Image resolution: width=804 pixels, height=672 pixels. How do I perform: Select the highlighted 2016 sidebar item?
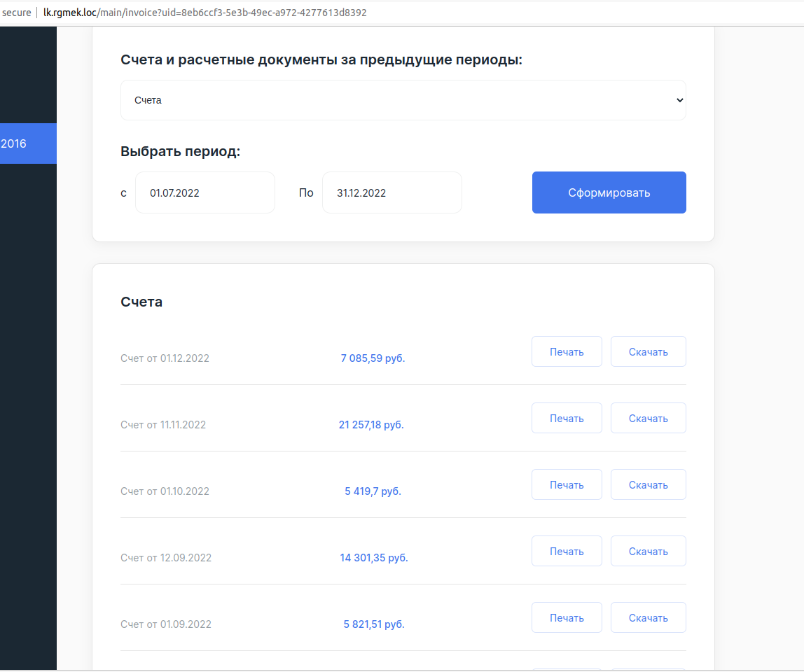click(28, 143)
